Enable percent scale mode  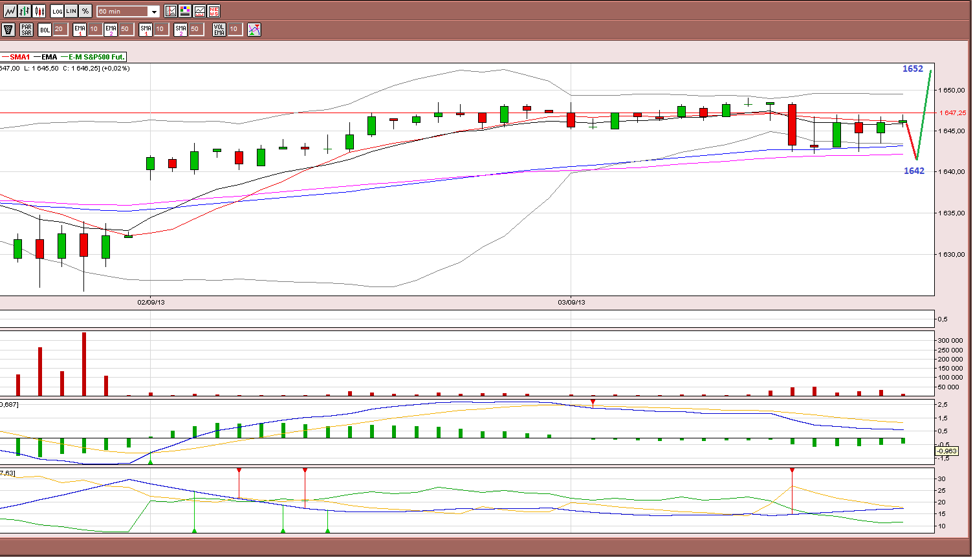(85, 11)
